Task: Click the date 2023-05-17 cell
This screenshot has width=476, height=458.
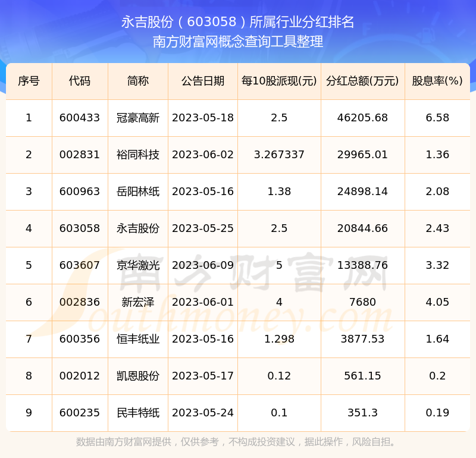Action: pyautogui.click(x=203, y=376)
